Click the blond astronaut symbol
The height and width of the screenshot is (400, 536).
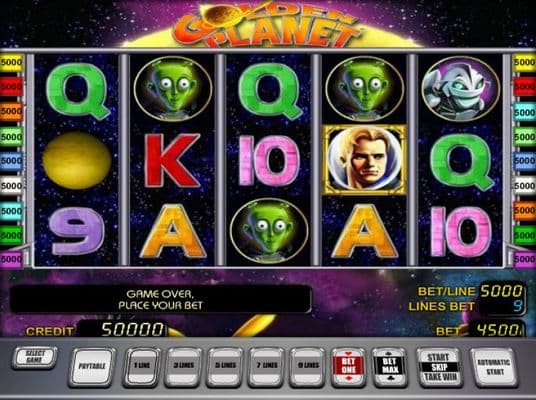click(x=364, y=160)
